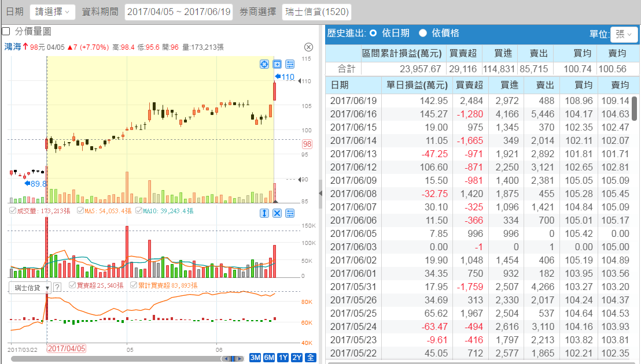The image size is (641, 364).
Task: Click the chart timeline horizontal scrollbar handle
Action: pyautogui.click(x=234, y=359)
